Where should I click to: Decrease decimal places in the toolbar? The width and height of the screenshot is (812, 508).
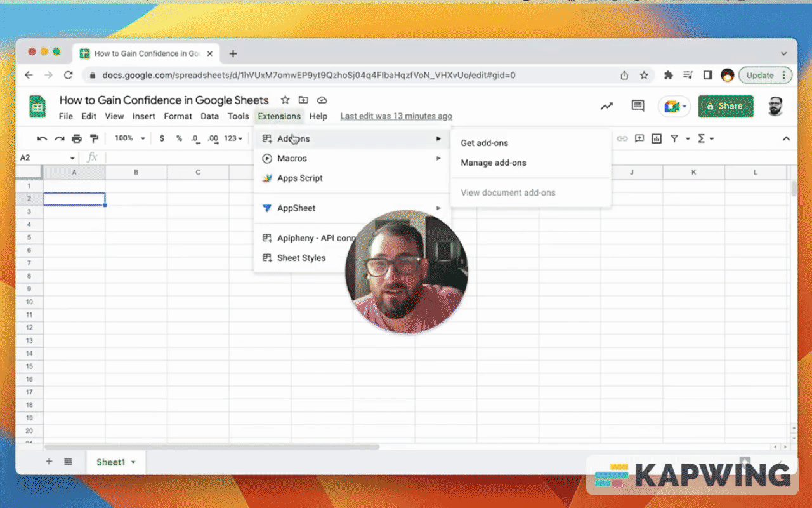195,138
